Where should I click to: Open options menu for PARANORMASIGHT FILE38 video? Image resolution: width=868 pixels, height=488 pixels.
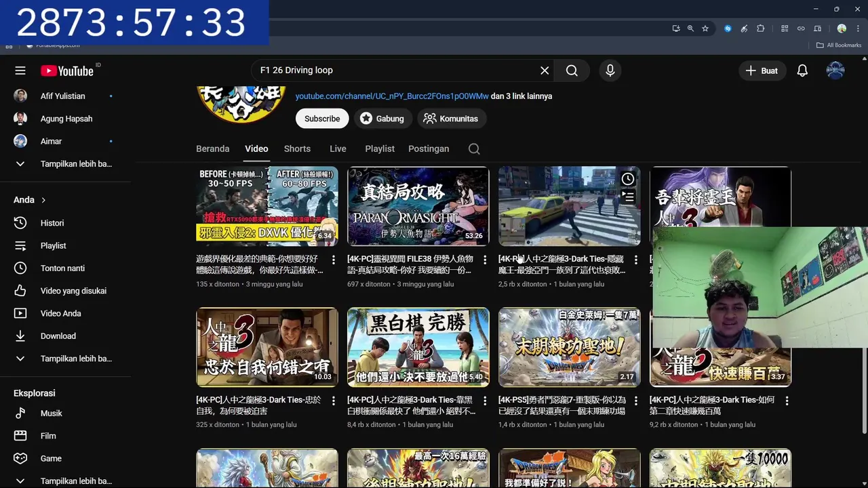point(484,260)
